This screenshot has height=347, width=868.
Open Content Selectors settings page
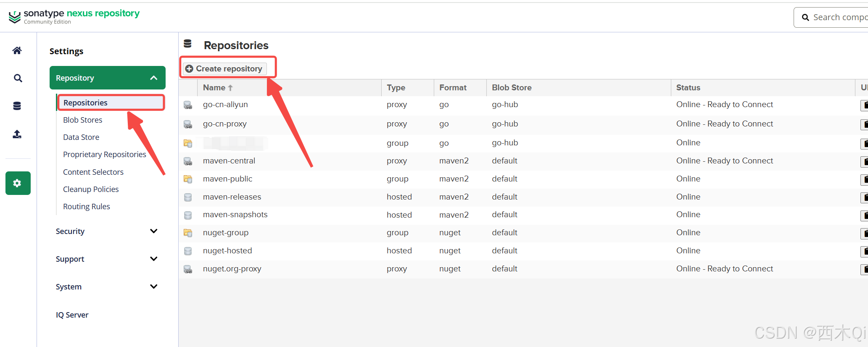point(93,172)
